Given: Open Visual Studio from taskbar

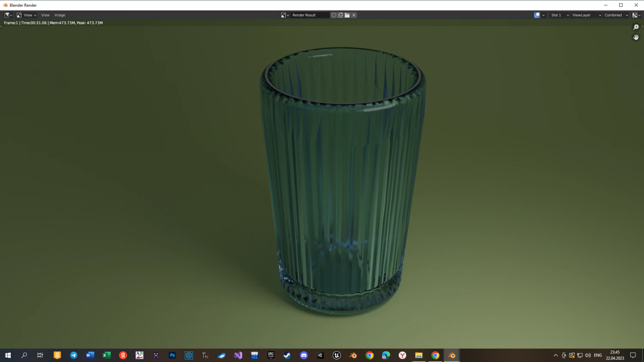Looking at the screenshot, I should pyautogui.click(x=238, y=355).
